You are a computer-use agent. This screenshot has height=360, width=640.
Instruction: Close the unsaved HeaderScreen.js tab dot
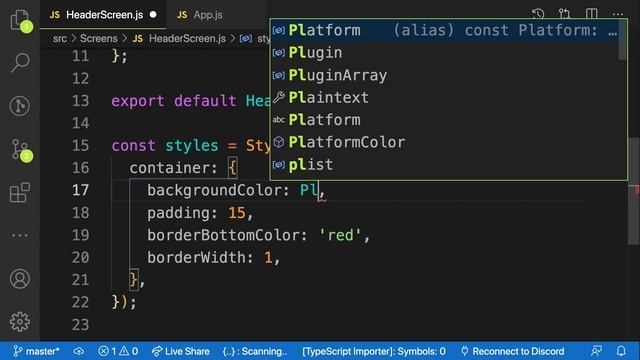click(x=153, y=15)
